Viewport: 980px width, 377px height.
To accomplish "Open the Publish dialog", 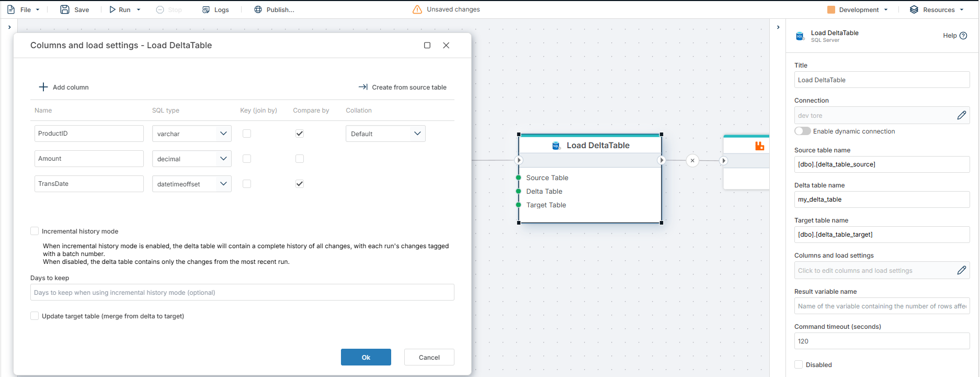I will click(274, 9).
